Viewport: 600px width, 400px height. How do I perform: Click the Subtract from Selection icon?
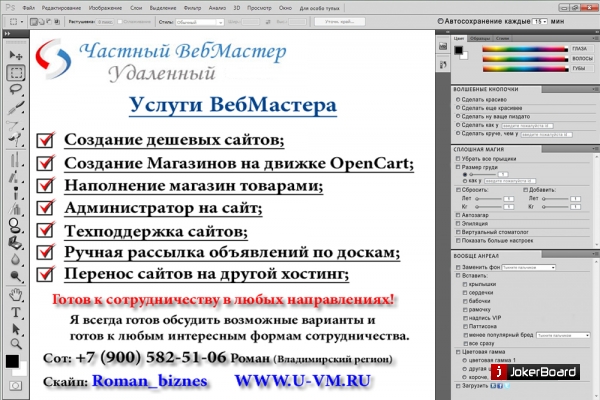pos(49,22)
